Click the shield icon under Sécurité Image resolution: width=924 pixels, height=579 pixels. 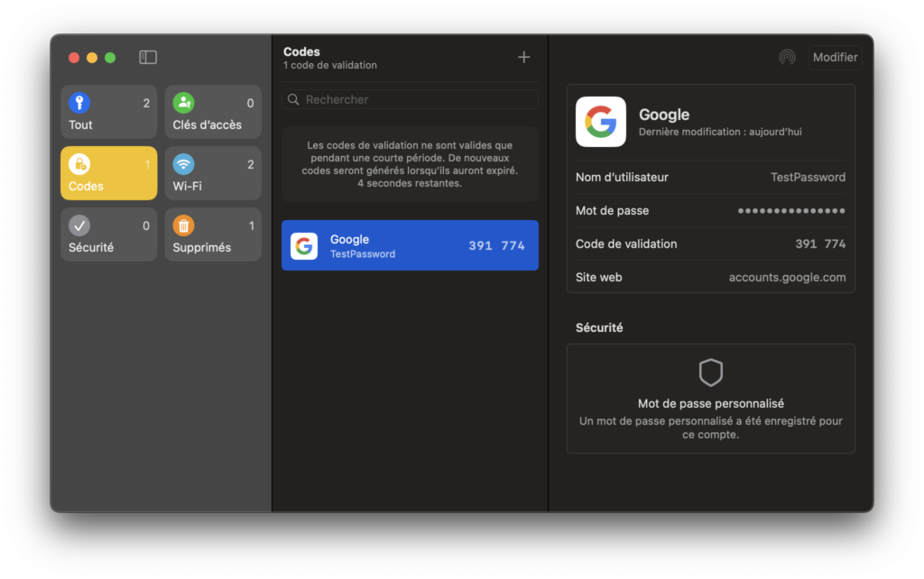[711, 372]
